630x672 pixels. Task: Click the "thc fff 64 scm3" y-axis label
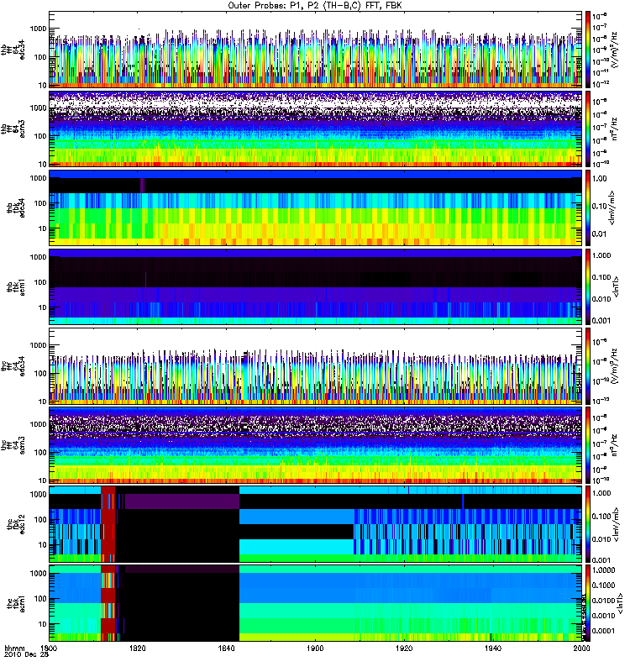pos(12,445)
